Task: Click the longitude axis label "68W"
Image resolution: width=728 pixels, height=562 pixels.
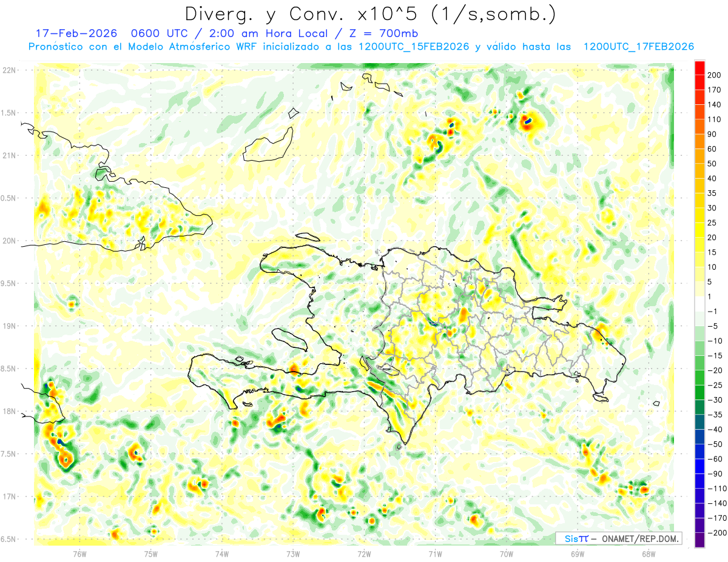Action: click(649, 554)
